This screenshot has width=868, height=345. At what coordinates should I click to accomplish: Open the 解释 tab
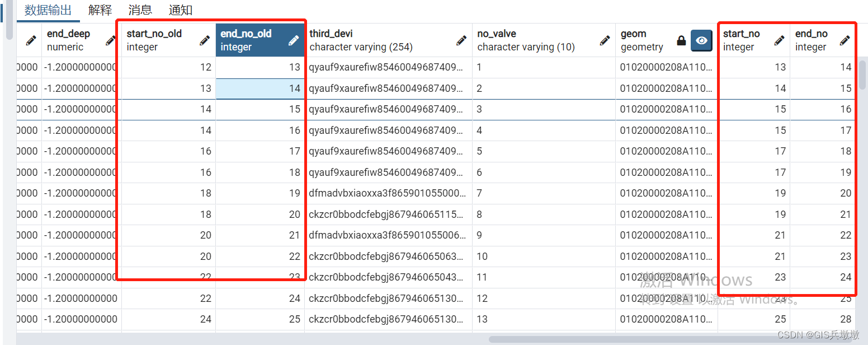click(100, 10)
